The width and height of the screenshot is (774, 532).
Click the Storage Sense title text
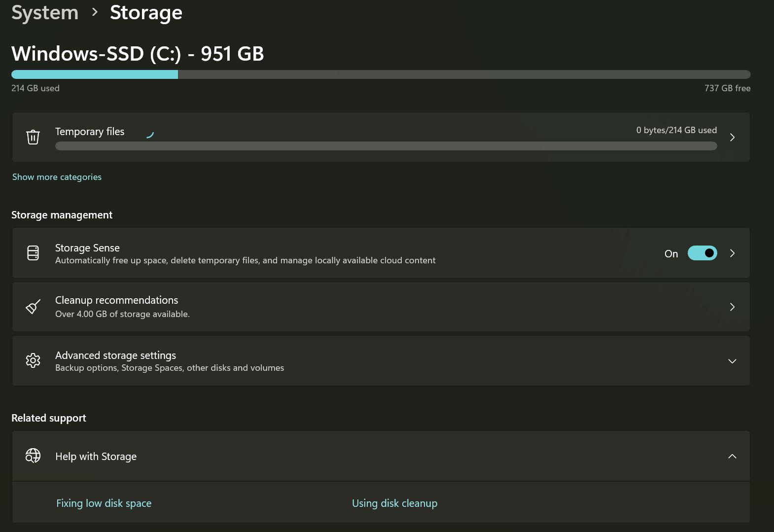click(87, 248)
